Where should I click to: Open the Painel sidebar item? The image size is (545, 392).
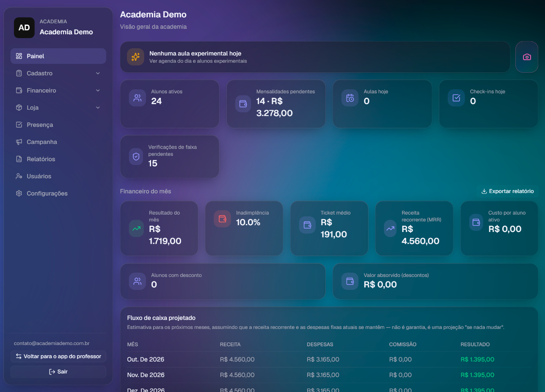click(58, 56)
